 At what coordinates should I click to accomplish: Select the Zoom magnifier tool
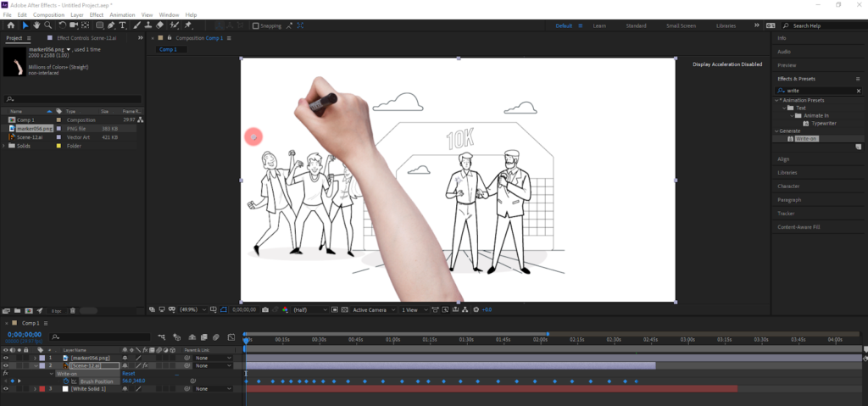tap(47, 25)
